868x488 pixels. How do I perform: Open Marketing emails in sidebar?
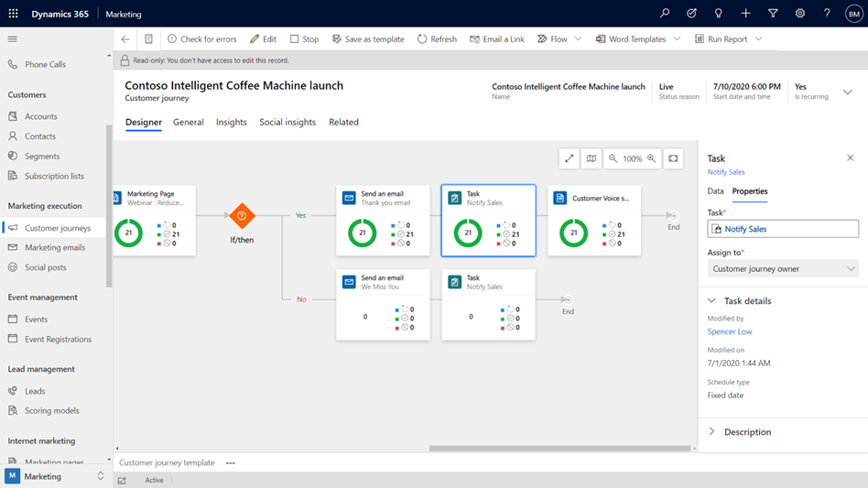[x=55, y=247]
